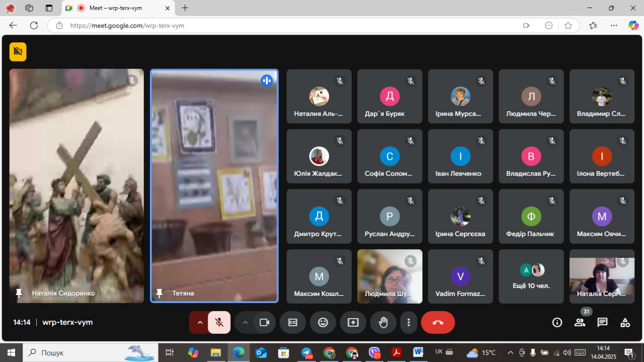
Task: Click the Дмитро Крут... avatar
Action: tap(319, 216)
